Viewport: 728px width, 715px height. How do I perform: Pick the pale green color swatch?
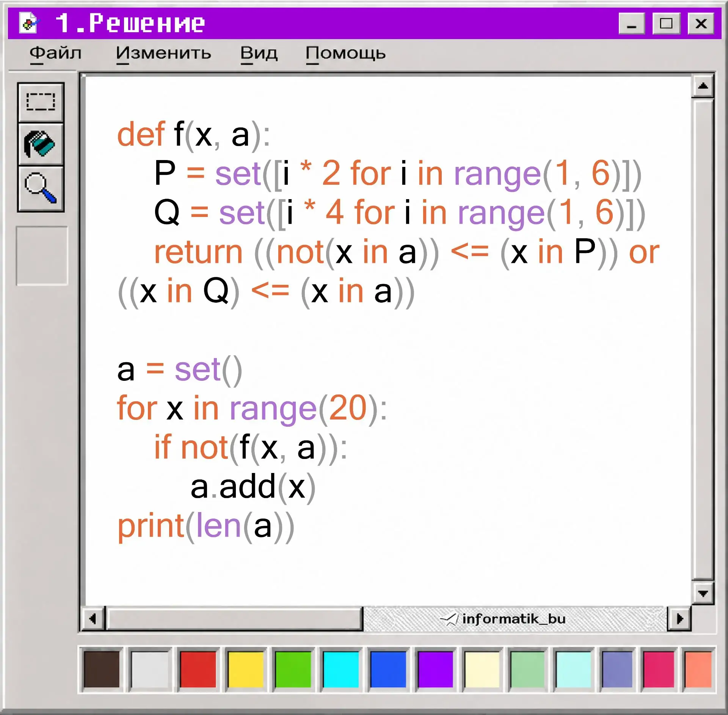pos(527,669)
